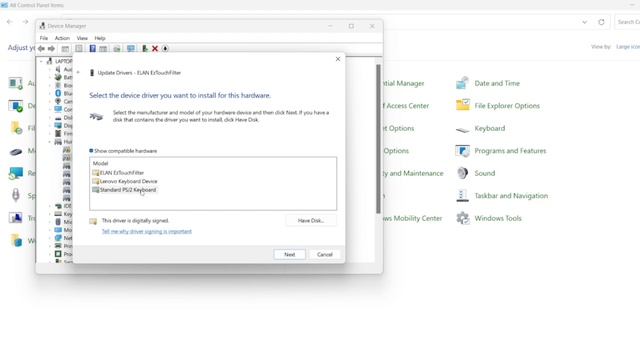Select the Processors category icon in device tree

pos(58,254)
